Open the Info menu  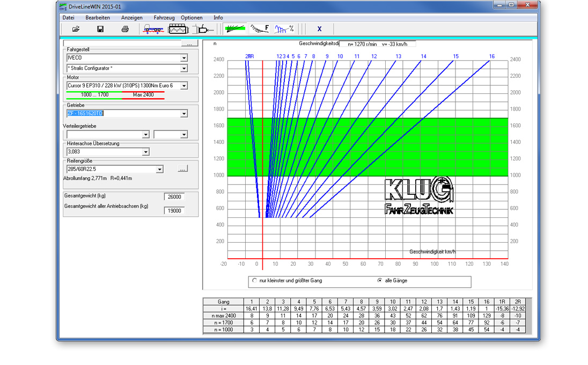tap(218, 18)
